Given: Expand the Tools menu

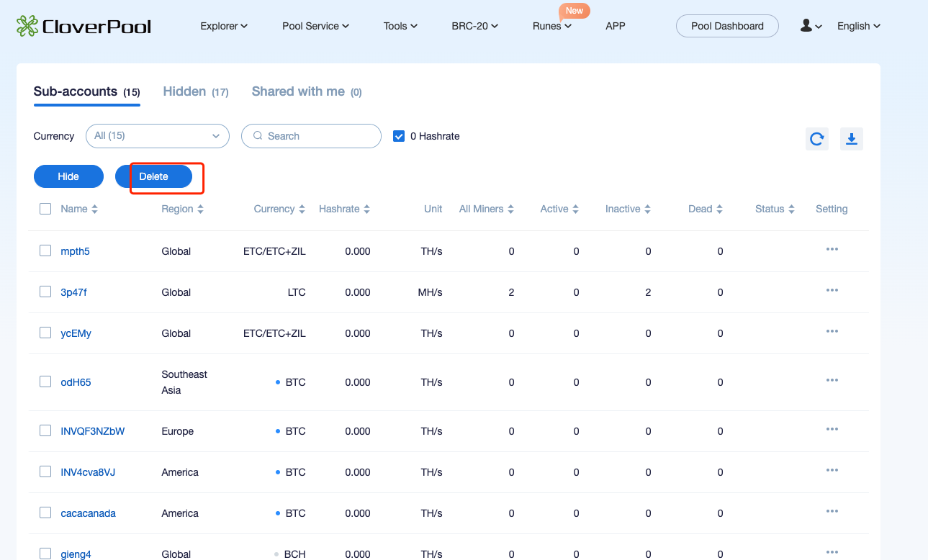Looking at the screenshot, I should coord(400,26).
